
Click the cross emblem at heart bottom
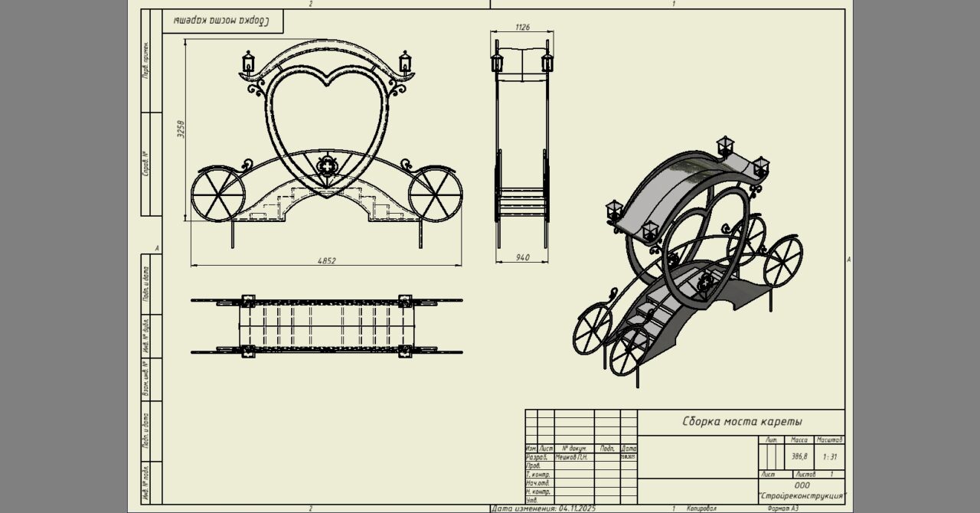(x=327, y=167)
